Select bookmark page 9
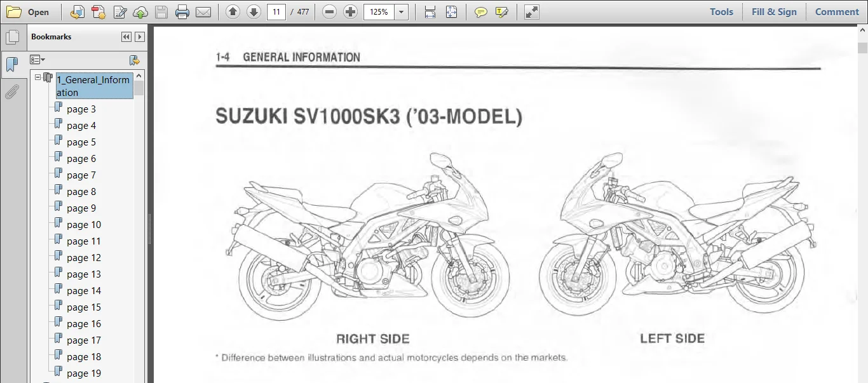Viewport: 868px width, 383px height. click(x=81, y=208)
